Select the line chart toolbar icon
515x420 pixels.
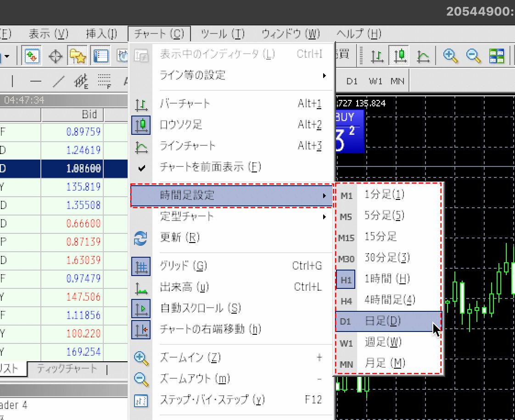(x=423, y=55)
